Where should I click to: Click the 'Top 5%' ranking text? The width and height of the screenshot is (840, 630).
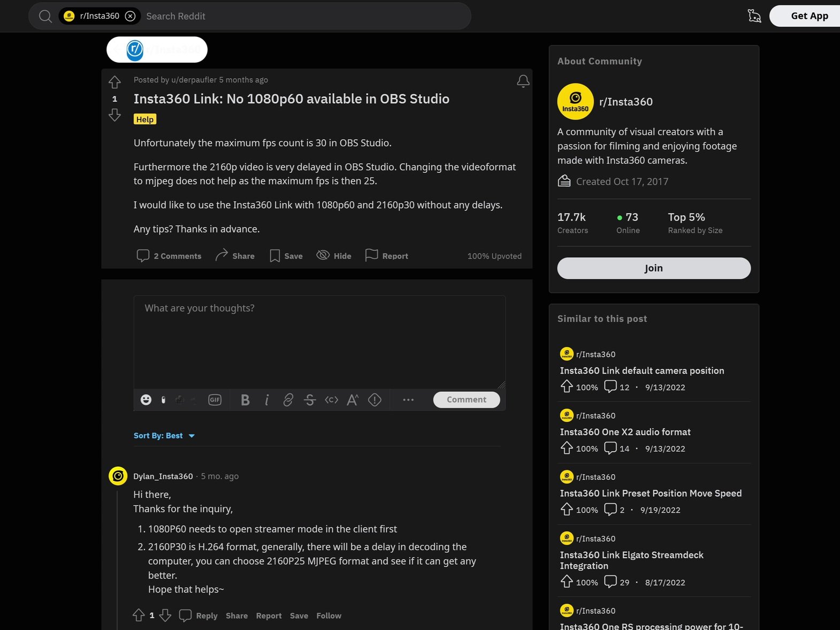pos(686,217)
